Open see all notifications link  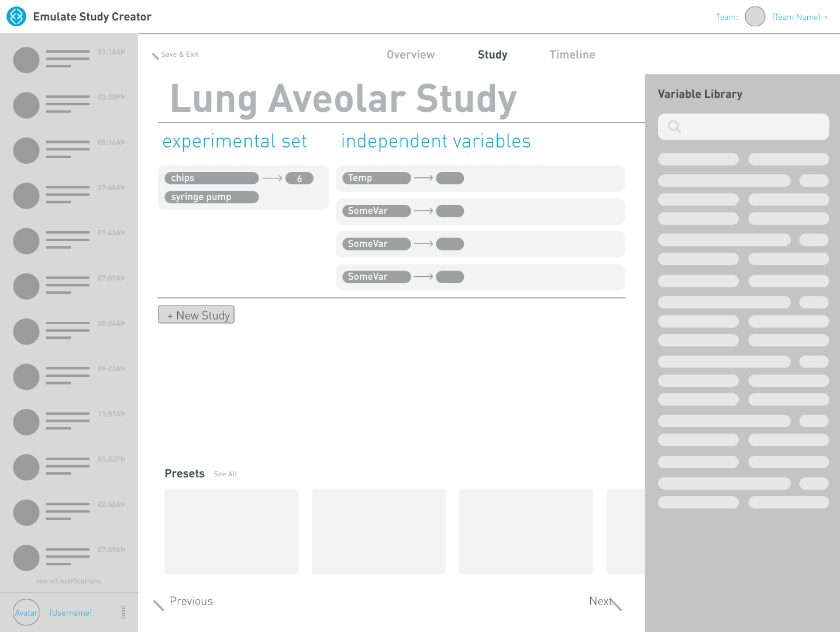[68, 581]
